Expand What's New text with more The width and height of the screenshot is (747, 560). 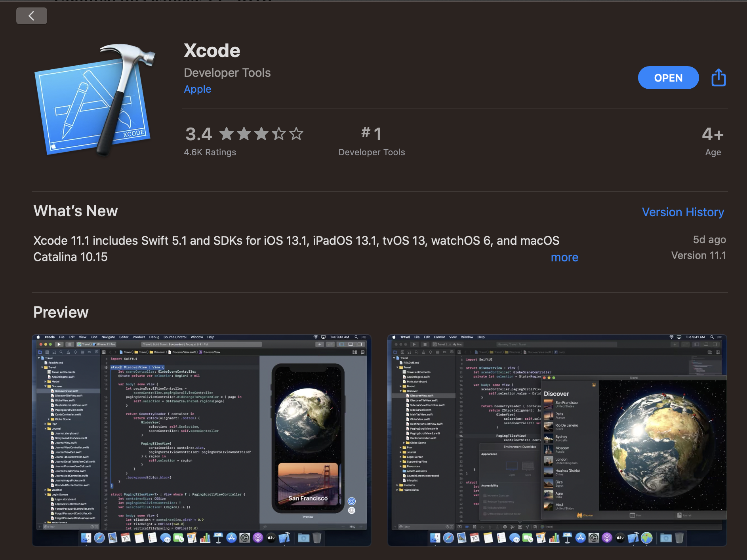click(564, 257)
